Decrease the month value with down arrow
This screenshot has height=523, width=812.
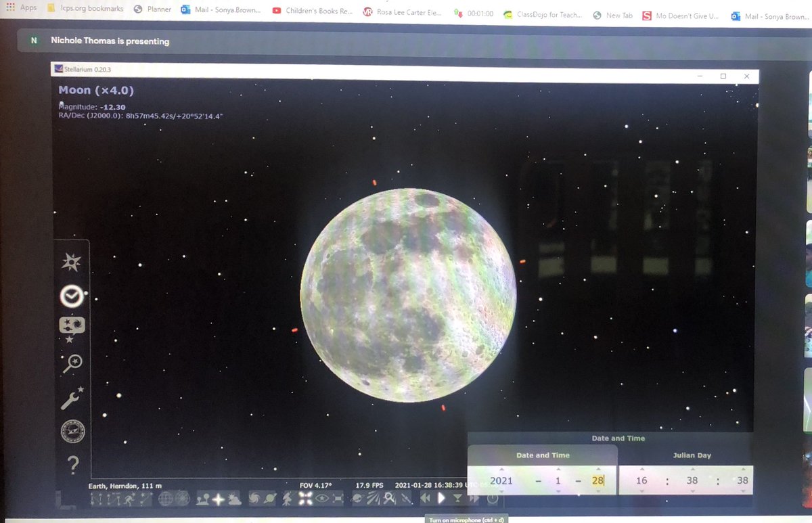558,492
